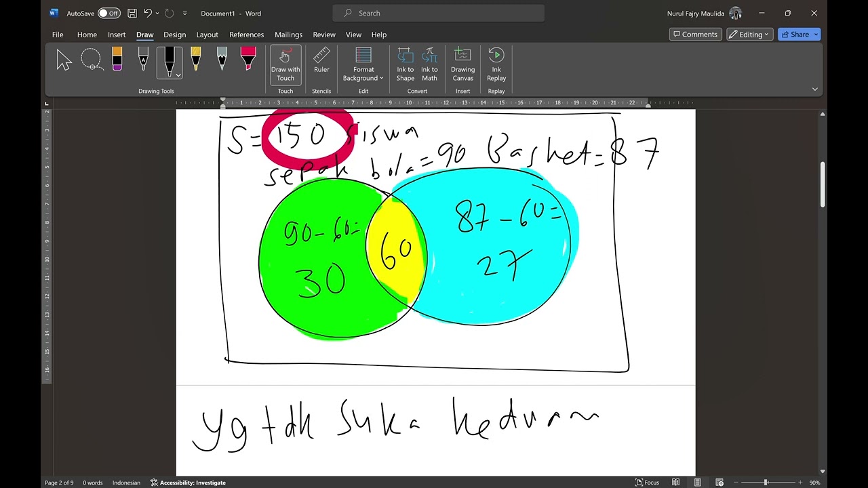The height and width of the screenshot is (488, 868).
Task: Toggle AutoSave switch
Action: pyautogui.click(x=108, y=13)
